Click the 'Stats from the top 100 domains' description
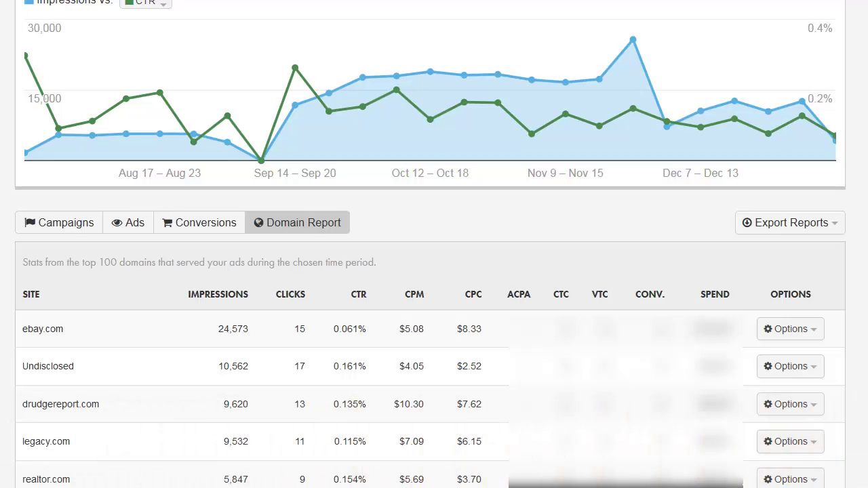Image resolution: width=868 pixels, height=488 pixels. [199, 262]
